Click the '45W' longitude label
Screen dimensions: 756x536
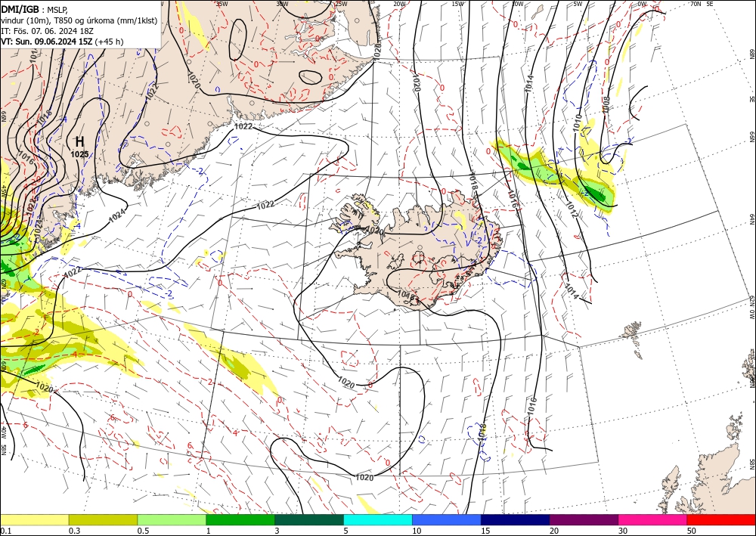coord(3,192)
